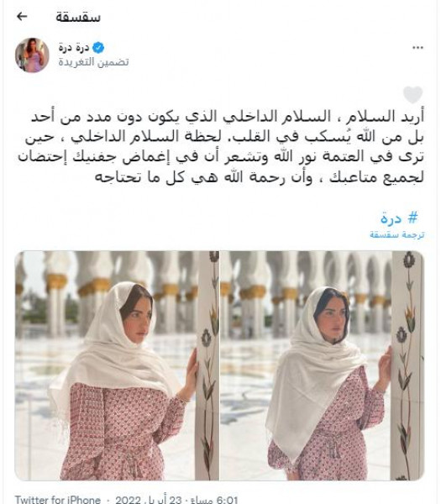Screen dimensions: 441x504
Task: Click last tweet line لجميع متاعبك
Action: pyautogui.click(x=260, y=178)
